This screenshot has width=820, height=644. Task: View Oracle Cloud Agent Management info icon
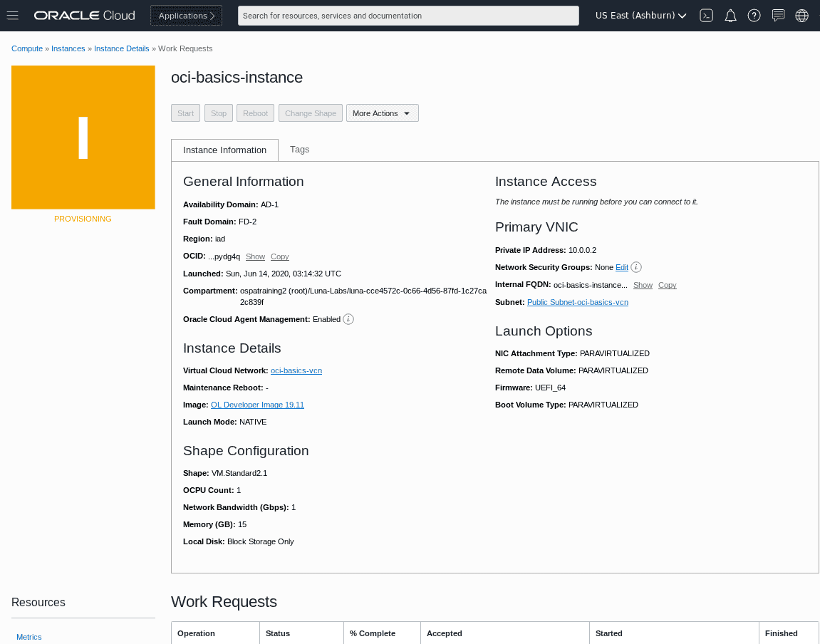click(x=348, y=318)
